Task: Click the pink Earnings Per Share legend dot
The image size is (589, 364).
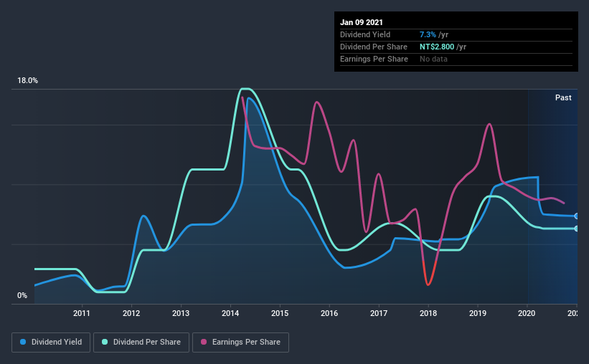Action: [204, 342]
